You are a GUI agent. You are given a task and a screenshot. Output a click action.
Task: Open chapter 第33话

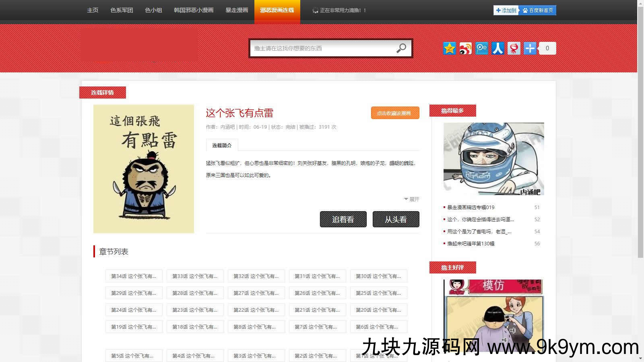[195, 276]
